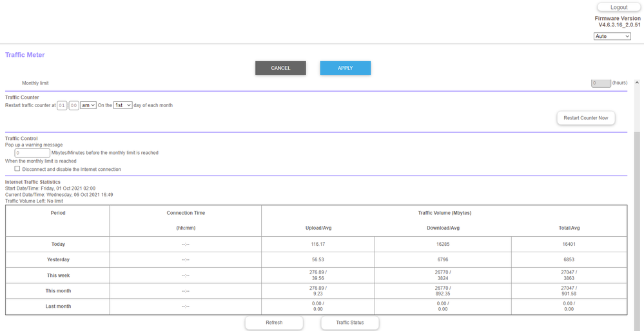Enable Disconnect and disable Internet connection checkbox

click(x=17, y=169)
